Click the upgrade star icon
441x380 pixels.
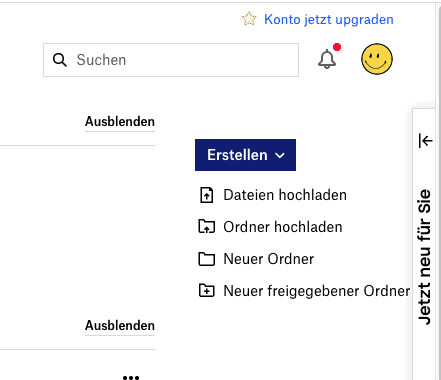[x=249, y=19]
